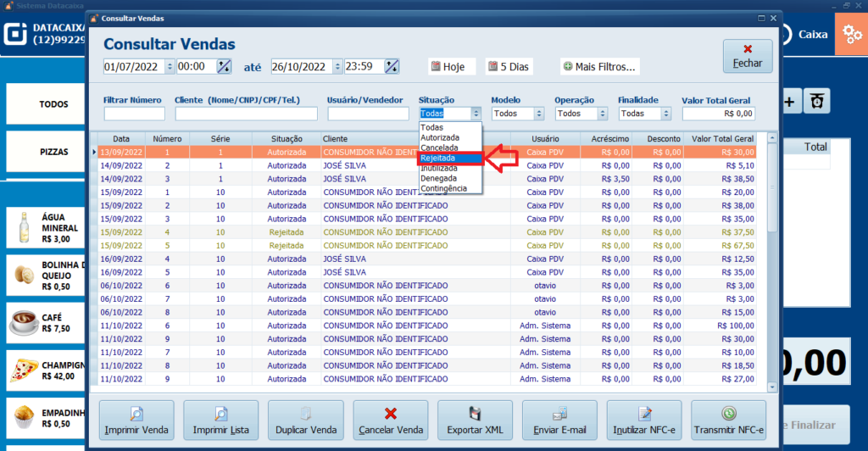Expand the Finalidade combo box

[x=665, y=114]
